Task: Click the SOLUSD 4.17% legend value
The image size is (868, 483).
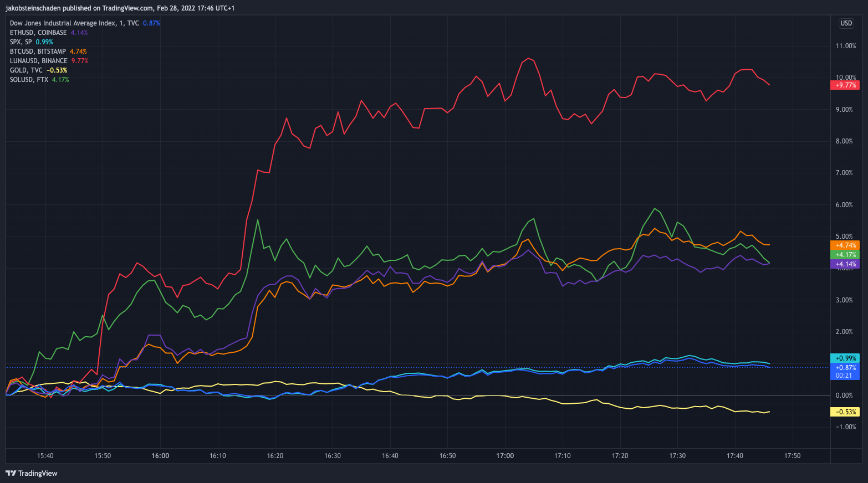Action: (60, 80)
